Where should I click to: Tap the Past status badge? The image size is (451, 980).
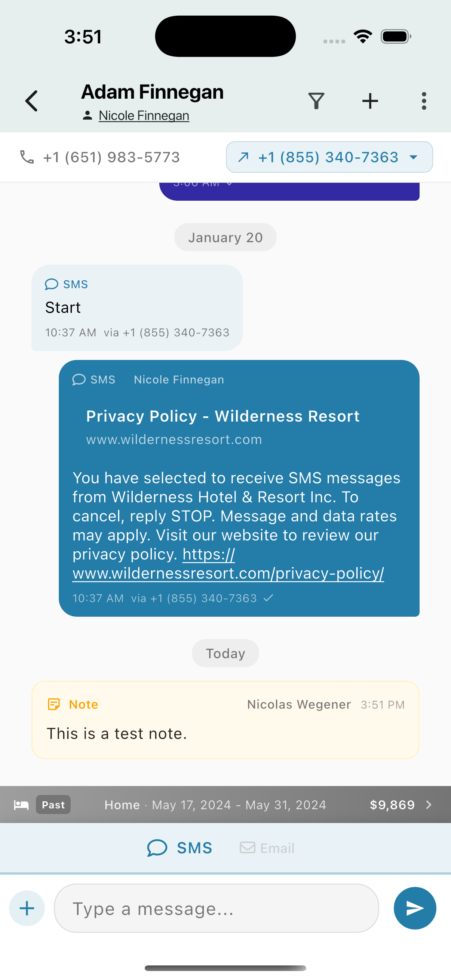(53, 805)
